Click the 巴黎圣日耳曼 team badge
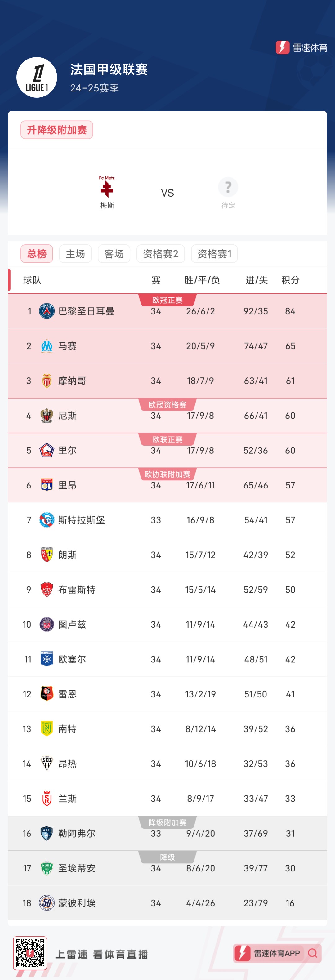Image resolution: width=335 pixels, height=980 pixels. pos(47,311)
